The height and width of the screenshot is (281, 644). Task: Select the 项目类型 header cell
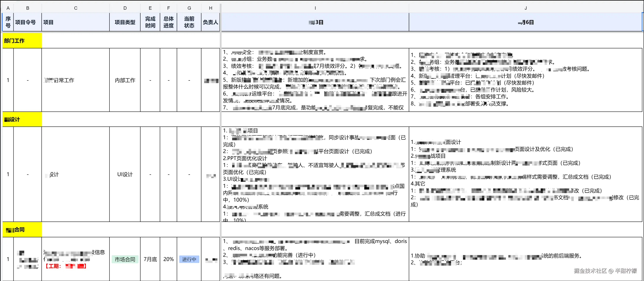tap(125, 22)
